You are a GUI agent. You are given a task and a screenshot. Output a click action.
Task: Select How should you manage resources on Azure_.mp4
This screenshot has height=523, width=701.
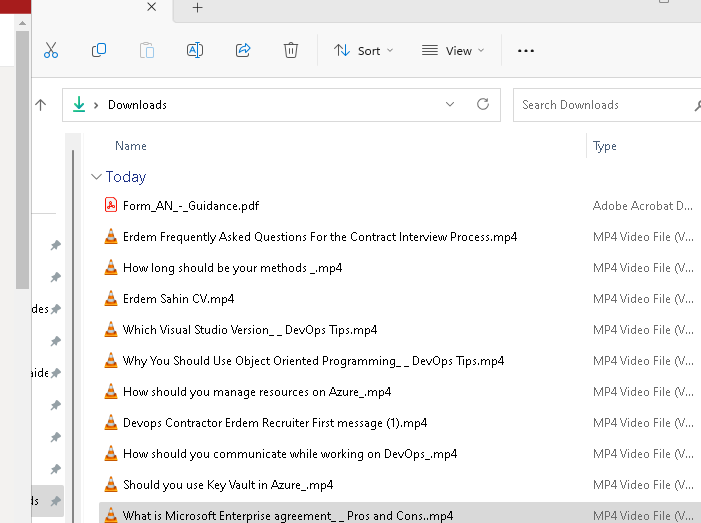257,392
